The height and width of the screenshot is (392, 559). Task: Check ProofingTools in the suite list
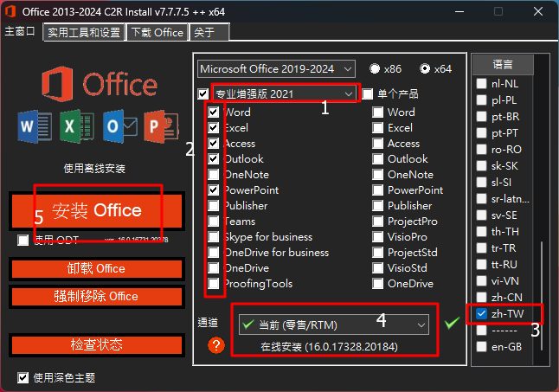tap(214, 284)
